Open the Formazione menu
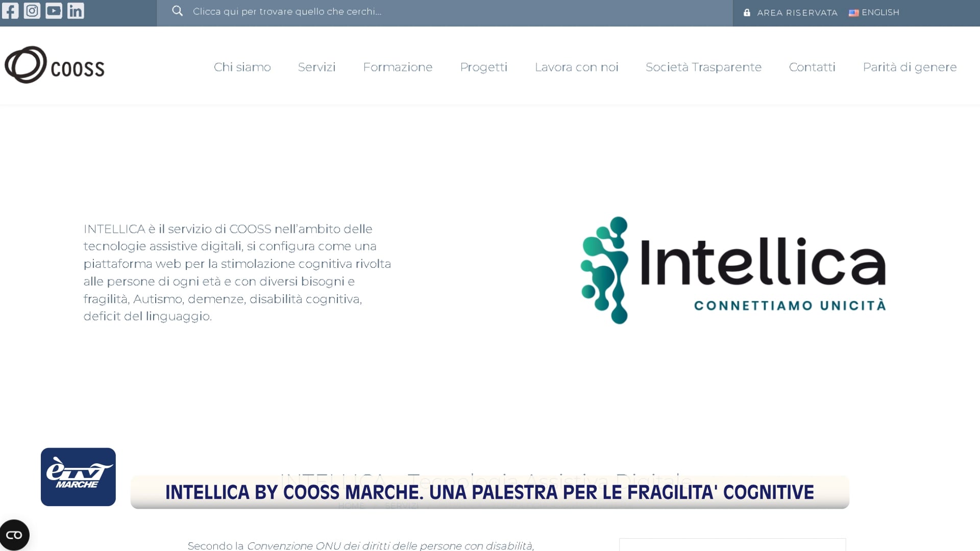This screenshot has height=551, width=980. [398, 67]
